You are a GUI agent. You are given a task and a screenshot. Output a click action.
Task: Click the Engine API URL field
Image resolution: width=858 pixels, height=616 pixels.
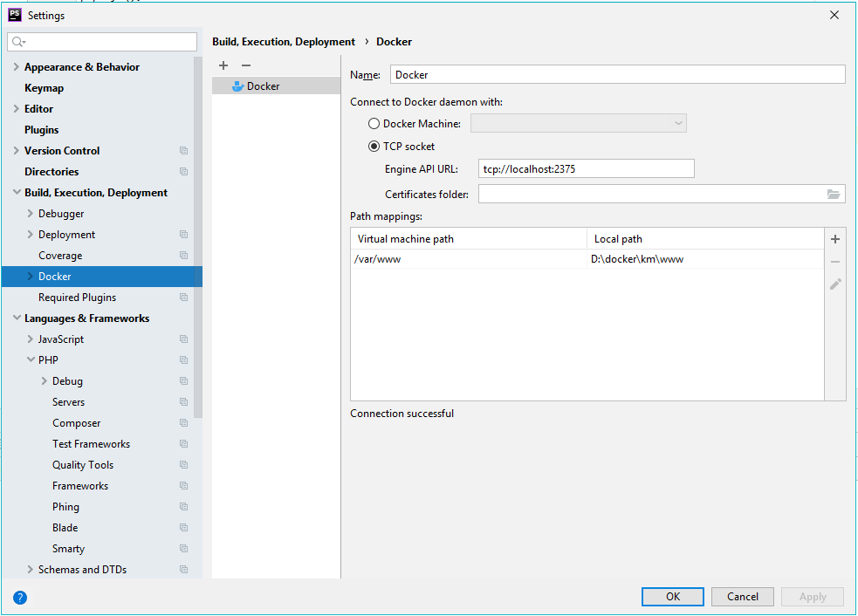[x=586, y=169]
